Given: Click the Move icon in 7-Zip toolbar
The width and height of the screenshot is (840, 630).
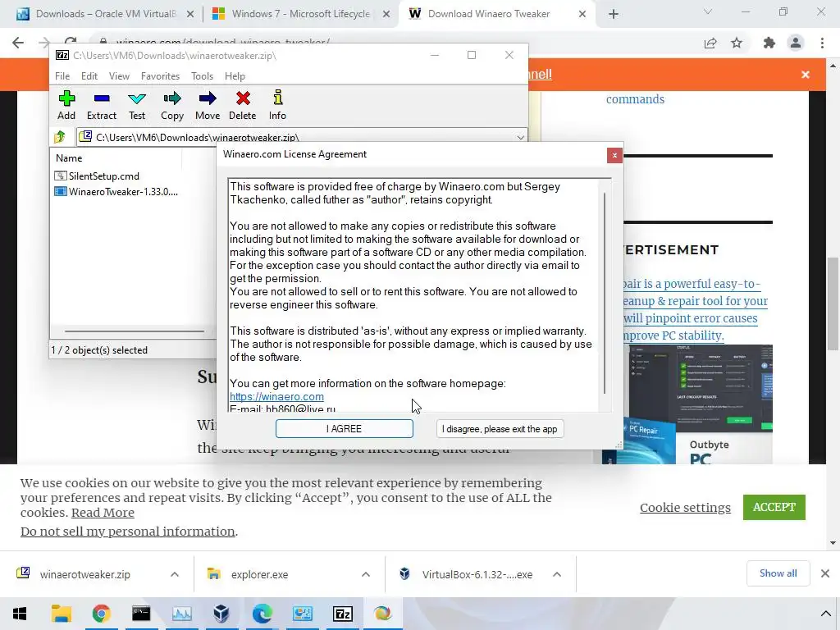Looking at the screenshot, I should tap(208, 105).
